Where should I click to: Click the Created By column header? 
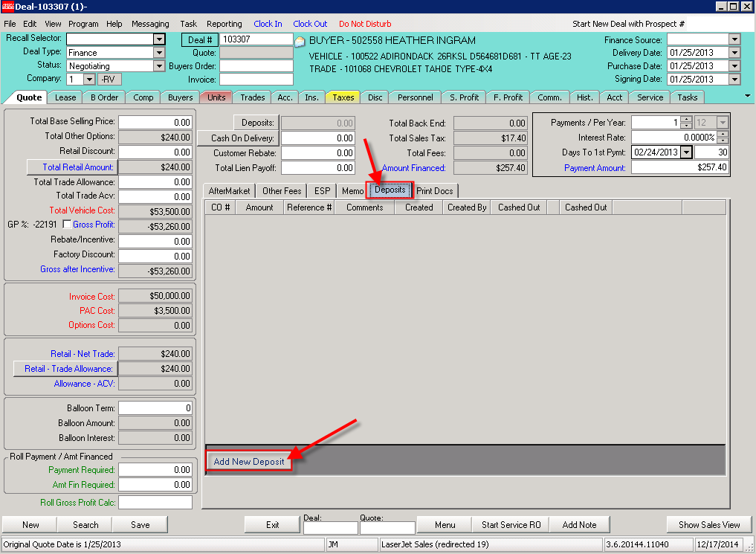click(x=467, y=207)
